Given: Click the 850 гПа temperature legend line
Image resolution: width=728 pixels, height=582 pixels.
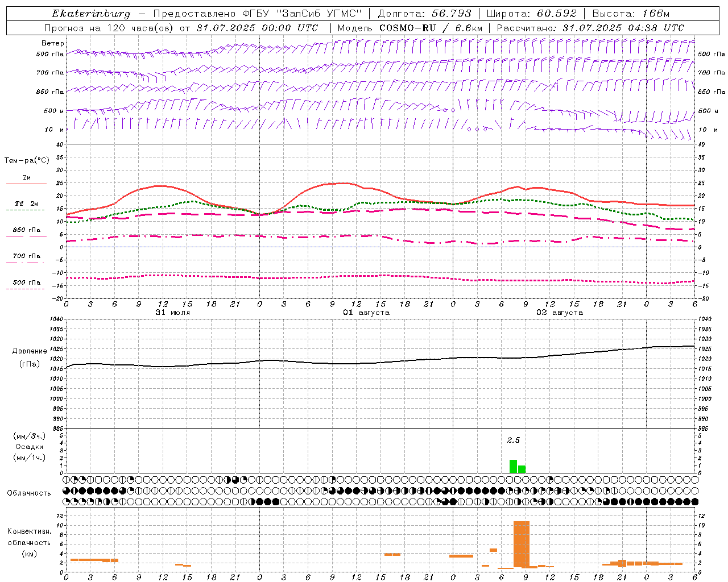Looking at the screenshot, I should (x=25, y=236).
